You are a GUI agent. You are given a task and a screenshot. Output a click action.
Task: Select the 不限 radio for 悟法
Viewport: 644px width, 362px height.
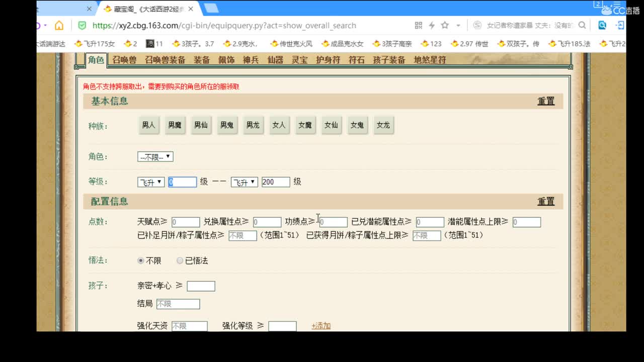141,260
